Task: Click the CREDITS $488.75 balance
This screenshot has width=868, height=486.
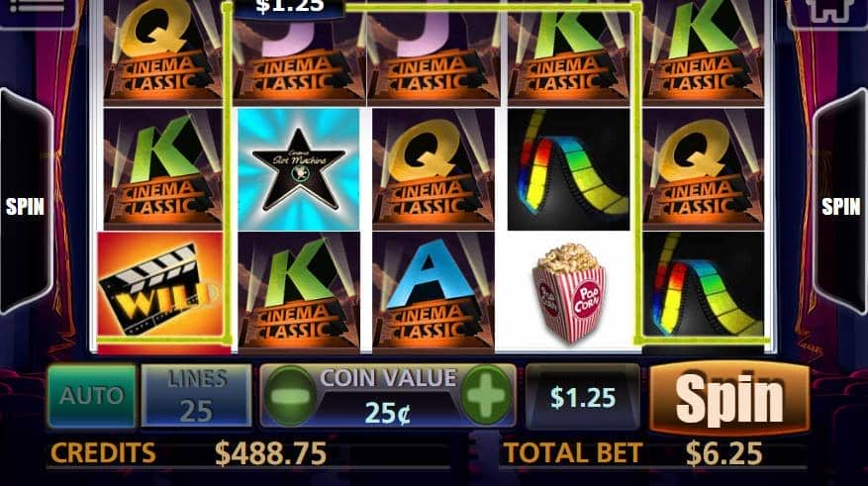Action: (x=188, y=453)
